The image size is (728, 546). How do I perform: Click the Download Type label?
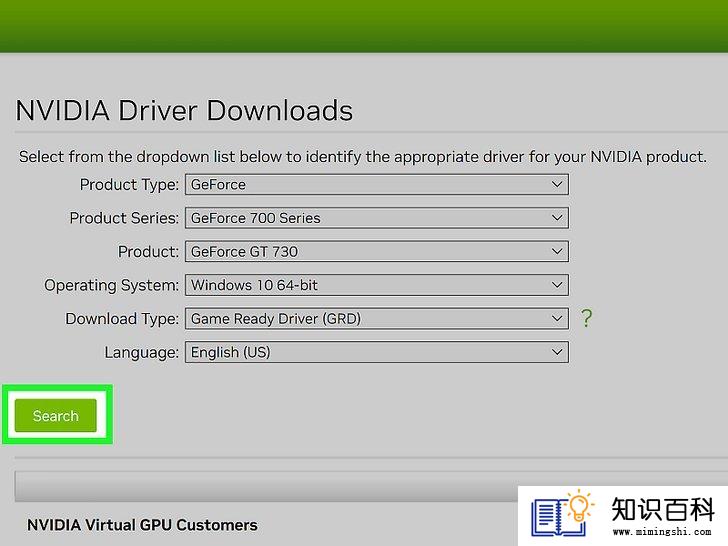(x=122, y=318)
